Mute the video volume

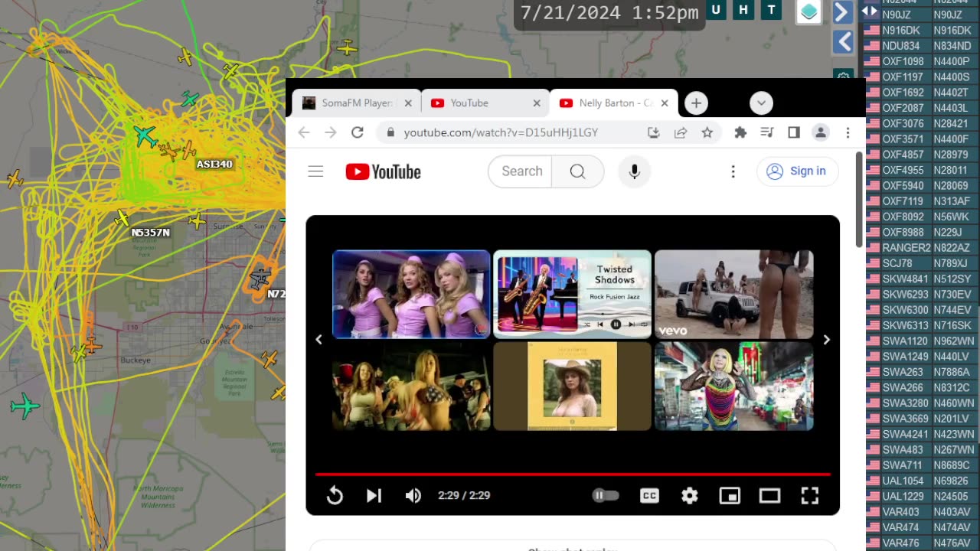413,496
